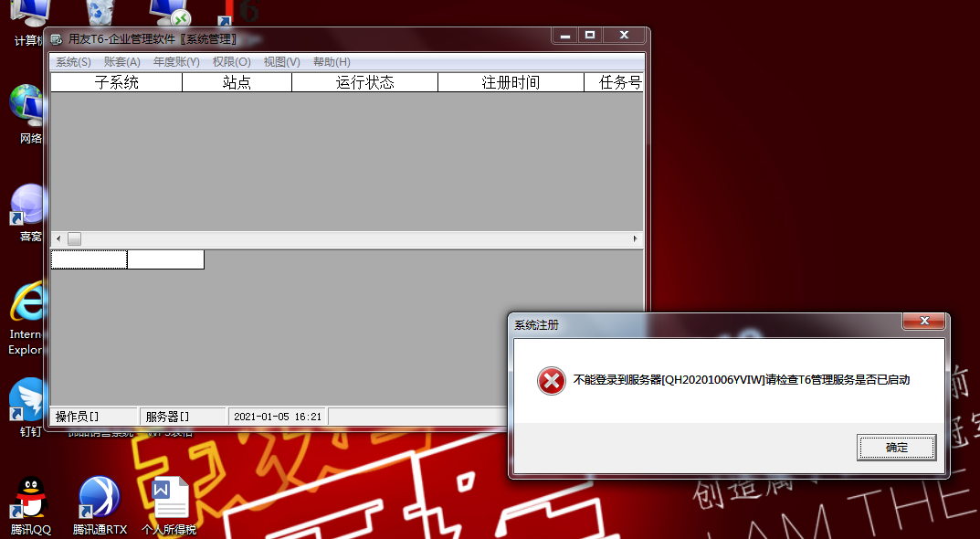Click the 站点 column header
Viewport: 980px width, 539px height.
click(x=237, y=82)
